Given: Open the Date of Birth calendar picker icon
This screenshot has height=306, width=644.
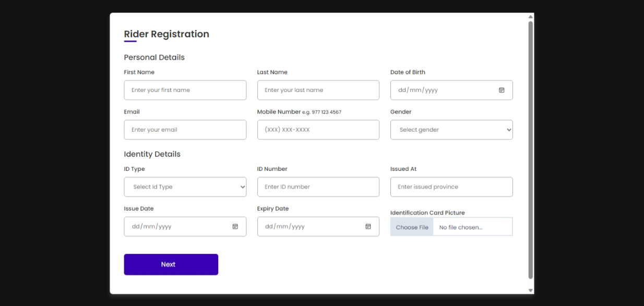Looking at the screenshot, I should [502, 90].
